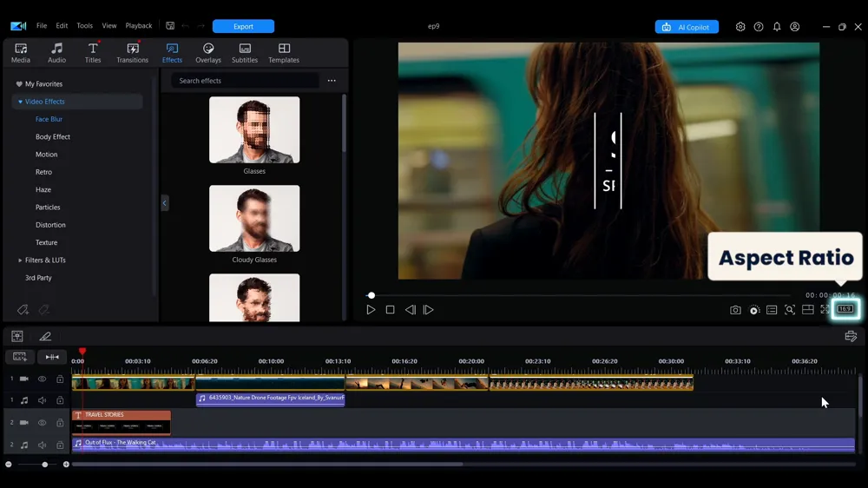
Task: Open settings gear icon
Action: pos(740,27)
